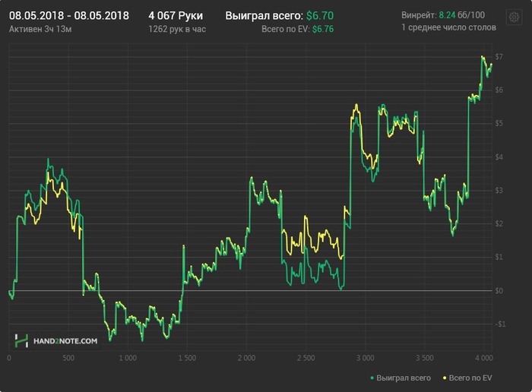Click the 3 000 x-axis label

(x=366, y=358)
